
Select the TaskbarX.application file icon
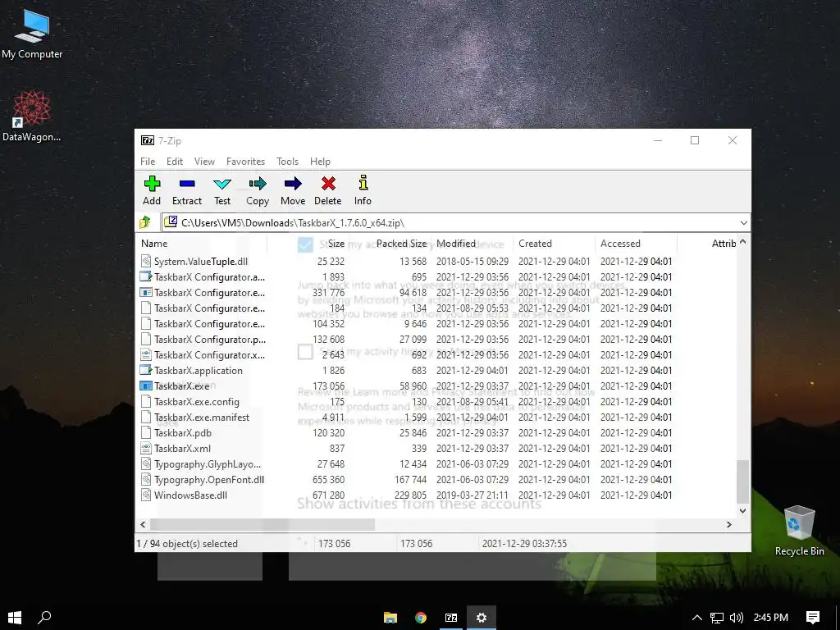pyautogui.click(x=146, y=370)
